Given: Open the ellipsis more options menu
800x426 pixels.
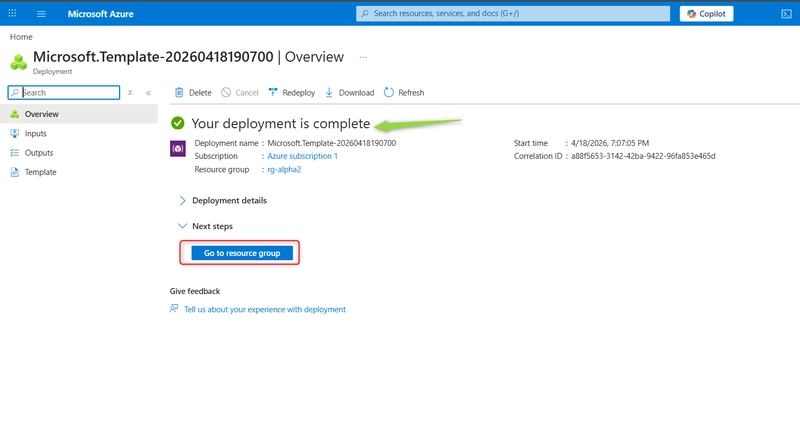Looking at the screenshot, I should pyautogui.click(x=363, y=57).
